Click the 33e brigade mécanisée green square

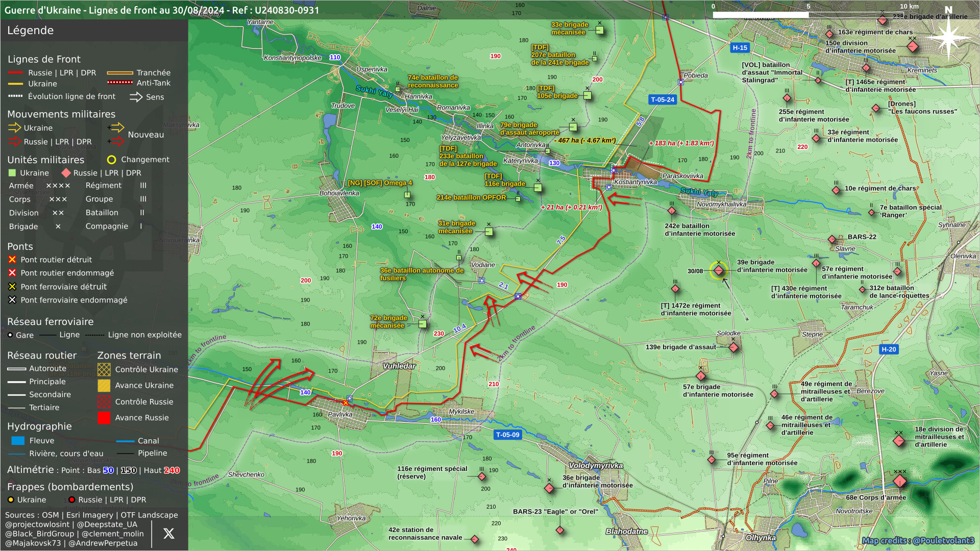tap(600, 30)
